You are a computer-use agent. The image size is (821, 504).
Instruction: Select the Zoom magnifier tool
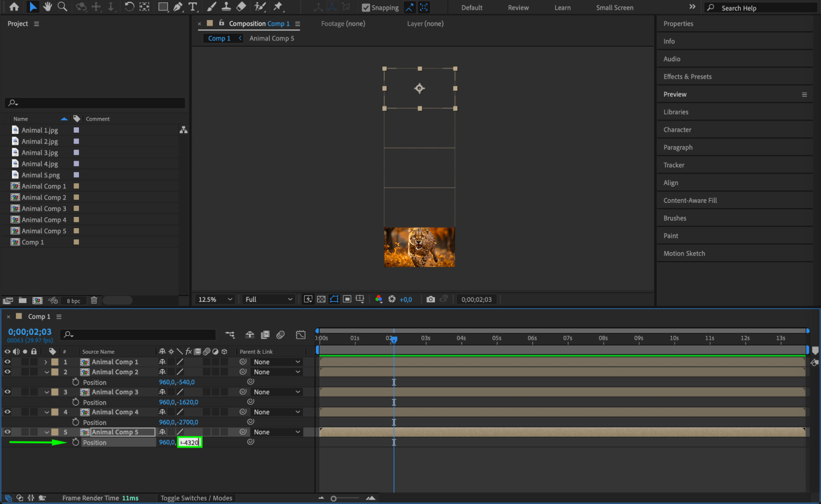pos(62,7)
